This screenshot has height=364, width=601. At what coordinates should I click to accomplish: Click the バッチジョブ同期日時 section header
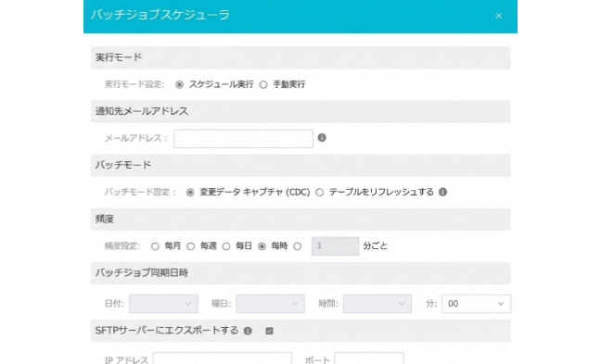click(x=300, y=273)
